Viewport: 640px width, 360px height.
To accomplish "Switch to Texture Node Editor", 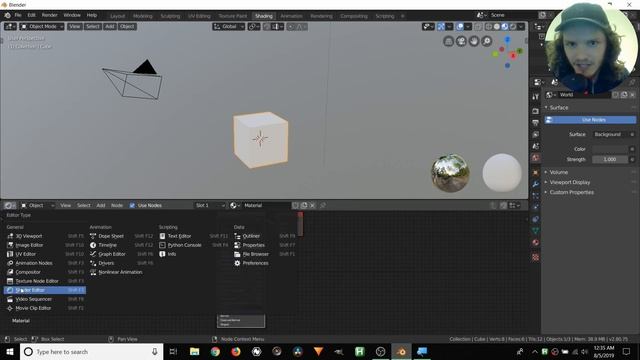I will (45, 281).
